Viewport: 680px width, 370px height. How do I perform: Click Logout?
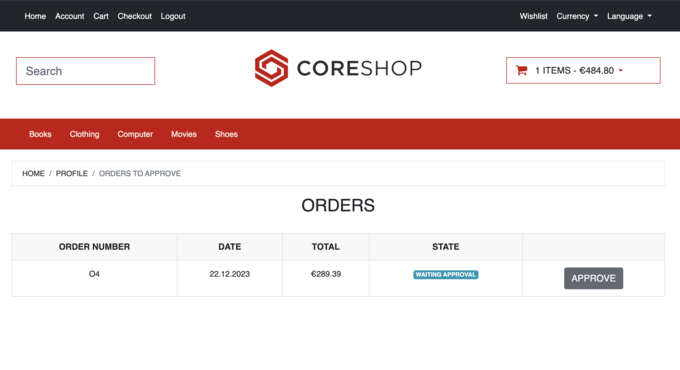(173, 16)
